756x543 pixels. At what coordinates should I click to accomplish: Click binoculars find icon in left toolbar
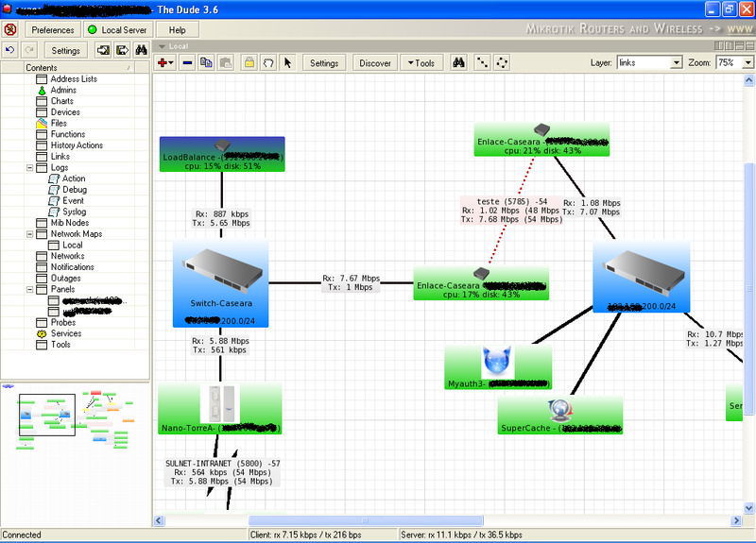(x=141, y=50)
